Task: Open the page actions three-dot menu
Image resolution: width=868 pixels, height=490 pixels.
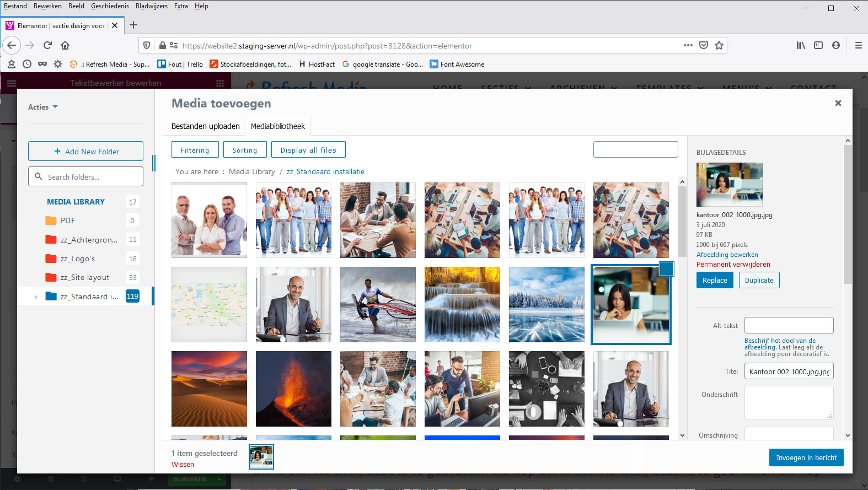Action: point(688,45)
